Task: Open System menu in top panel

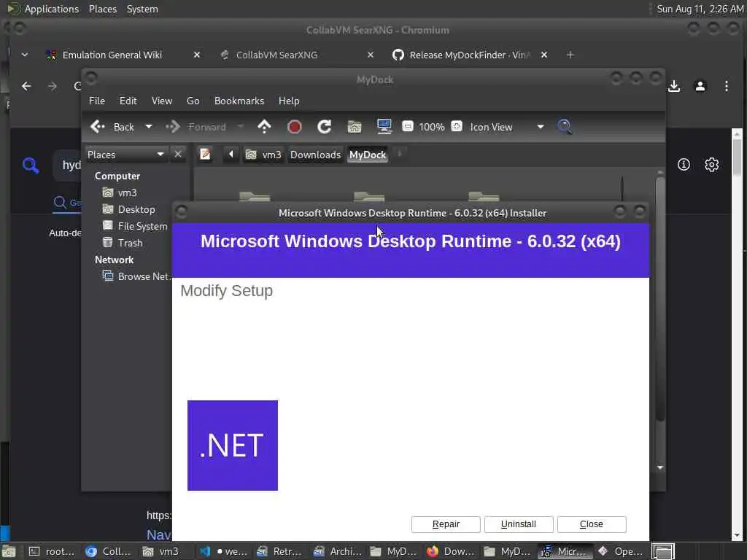Action: (x=142, y=9)
